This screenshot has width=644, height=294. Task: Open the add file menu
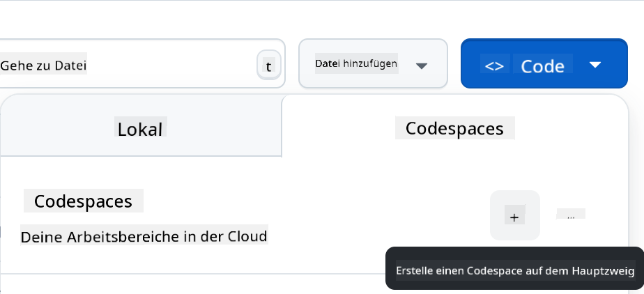pyautogui.click(x=372, y=64)
